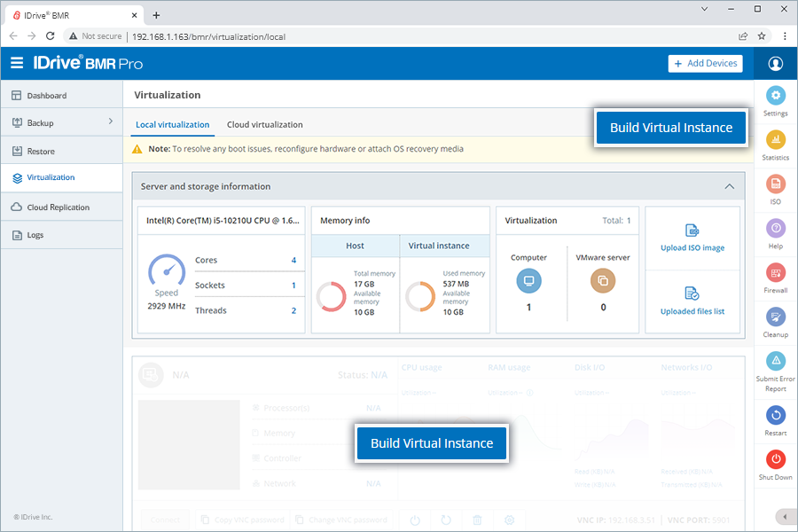Open the browser tab search dropdown
This screenshot has width=798, height=532.
704,9
